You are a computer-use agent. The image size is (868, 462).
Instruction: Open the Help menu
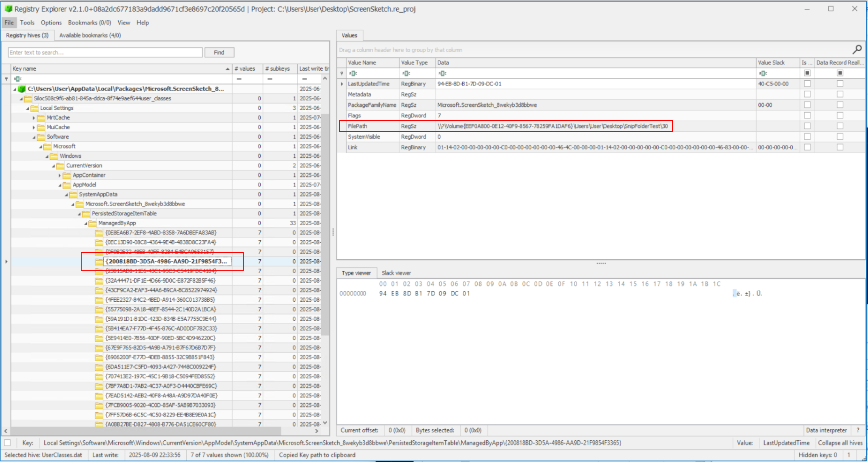[142, 23]
